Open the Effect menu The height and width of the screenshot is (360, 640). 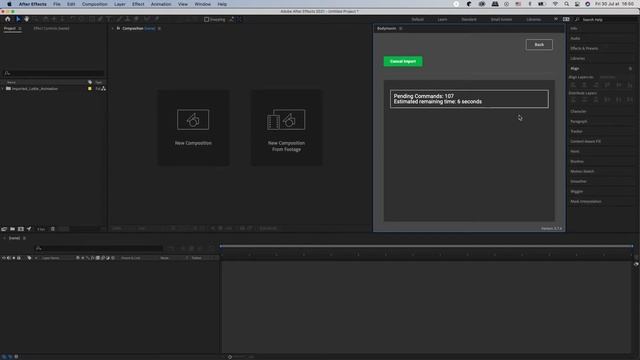click(138, 4)
